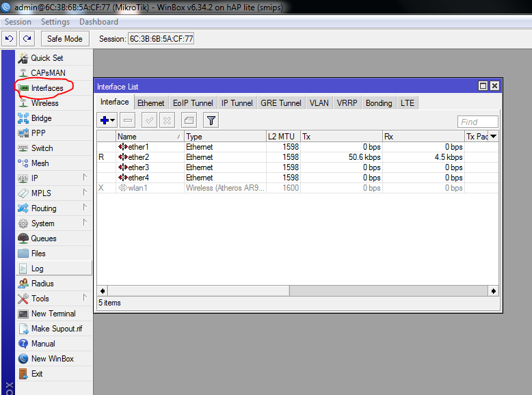Click the Undo arrow button
Screen dimensions: 532x395
coord(10,39)
